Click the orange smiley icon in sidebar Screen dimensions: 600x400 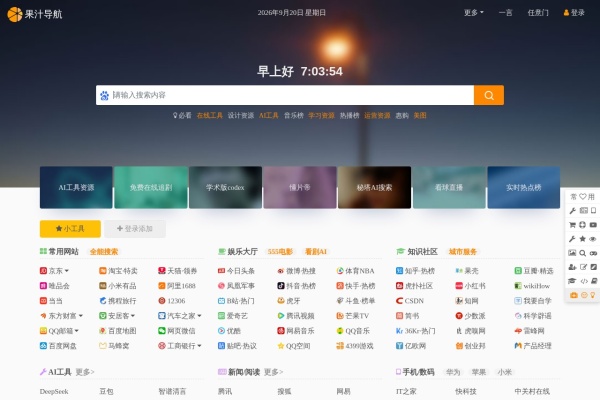click(x=584, y=295)
